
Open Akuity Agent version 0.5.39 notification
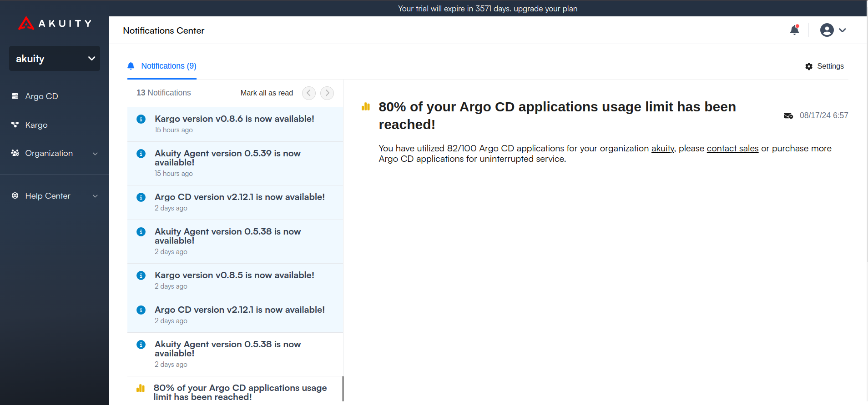tap(235, 164)
